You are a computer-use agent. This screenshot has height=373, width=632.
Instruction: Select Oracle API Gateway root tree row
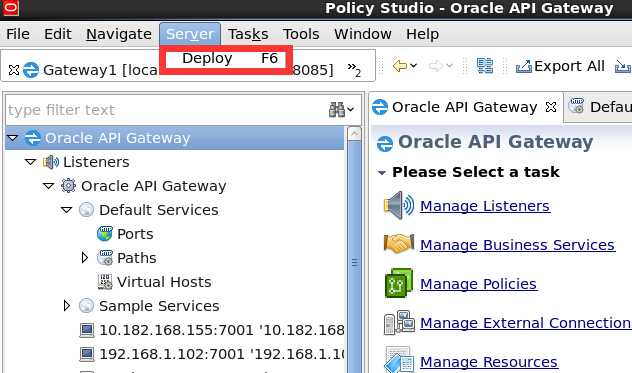coord(175,138)
